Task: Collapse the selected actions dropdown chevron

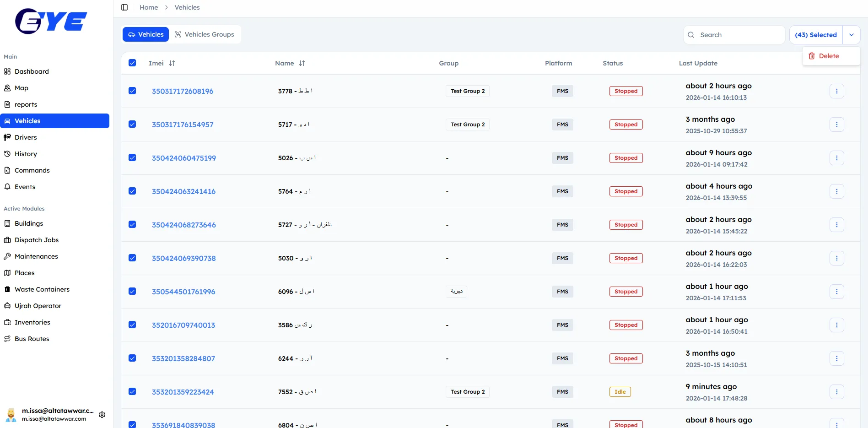Action: pos(851,35)
